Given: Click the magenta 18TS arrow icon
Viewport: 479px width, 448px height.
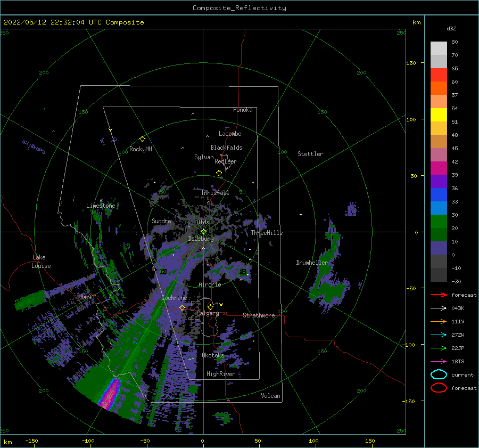Looking at the screenshot, I should click(x=439, y=362).
